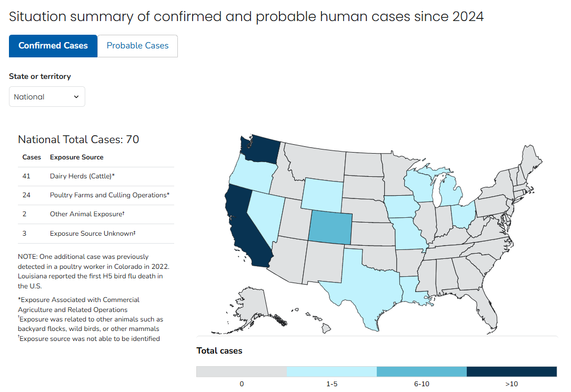Click Wyoming on the map
This screenshot has width=571, height=392.
click(322, 195)
